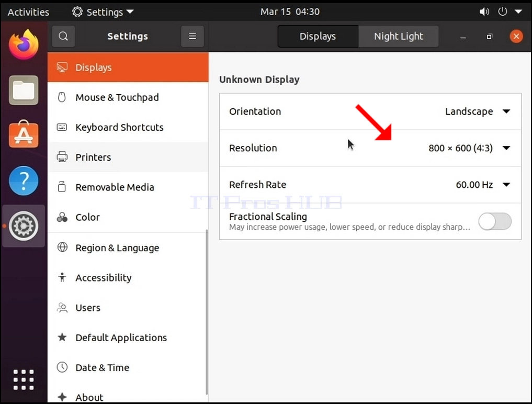Click the gear icon in top bar Settings menu
532x404 pixels.
(x=77, y=12)
